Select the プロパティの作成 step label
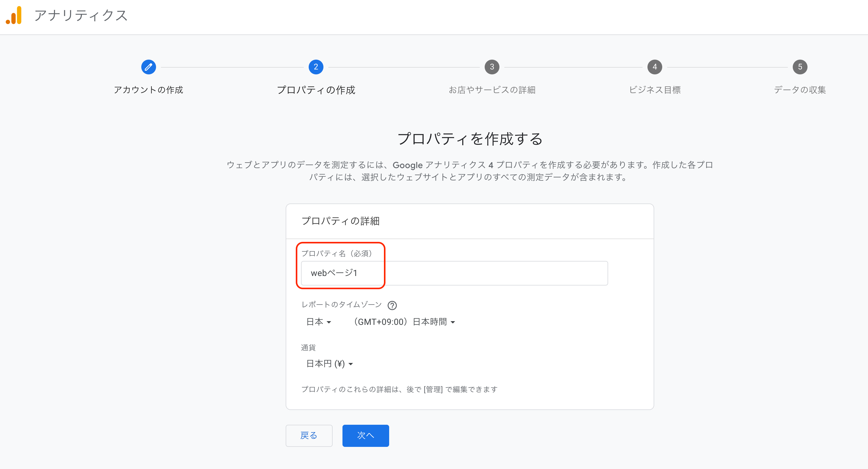 (x=316, y=90)
